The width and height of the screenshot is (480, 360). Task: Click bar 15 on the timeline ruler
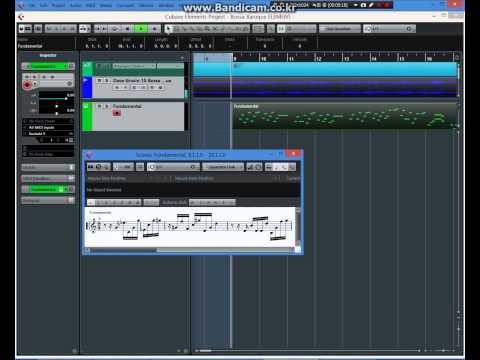pyautogui.click(x=402, y=59)
